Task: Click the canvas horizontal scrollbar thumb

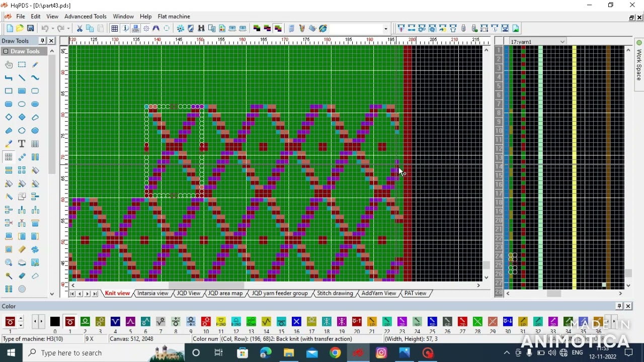Action: coord(206,286)
